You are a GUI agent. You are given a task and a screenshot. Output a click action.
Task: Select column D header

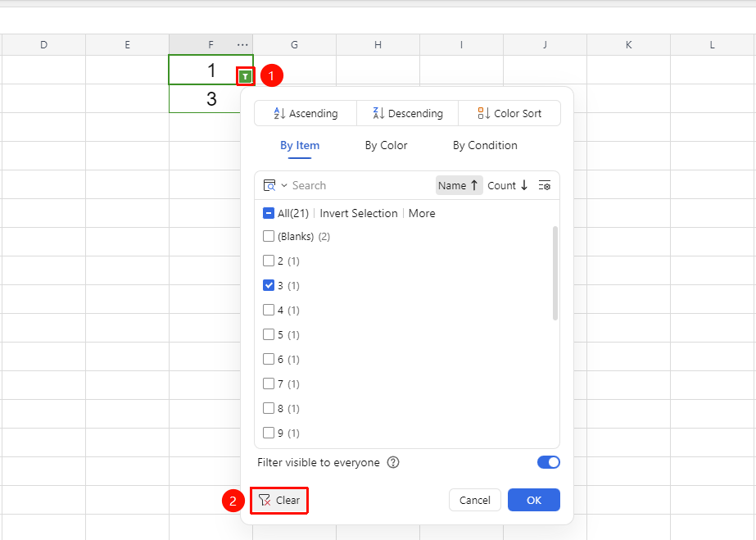pos(44,45)
